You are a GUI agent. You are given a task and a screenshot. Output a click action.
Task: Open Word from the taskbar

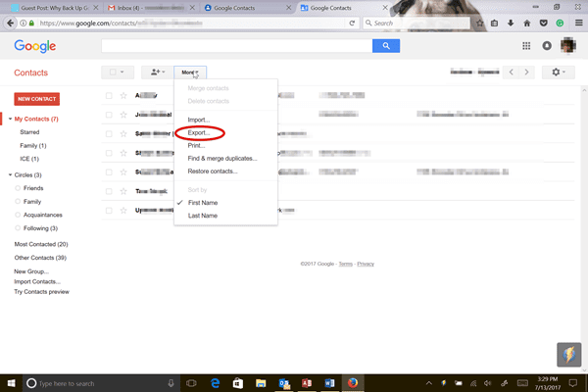329,383
